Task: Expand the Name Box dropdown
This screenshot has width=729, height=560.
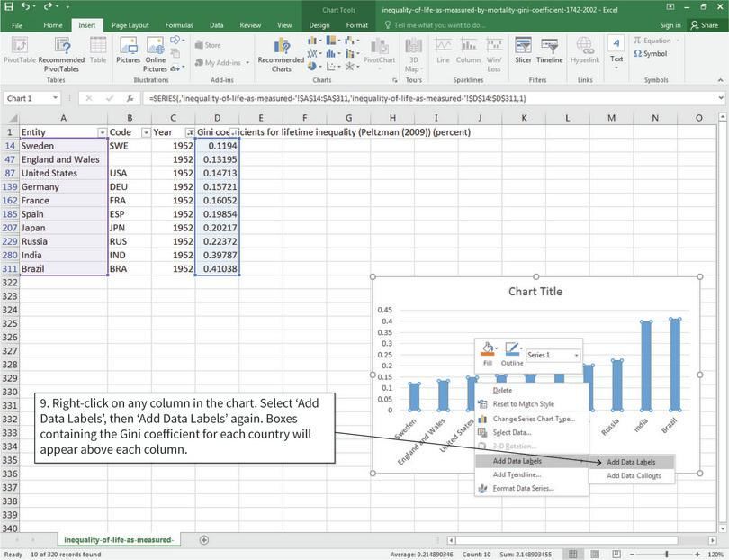Action: coord(55,98)
